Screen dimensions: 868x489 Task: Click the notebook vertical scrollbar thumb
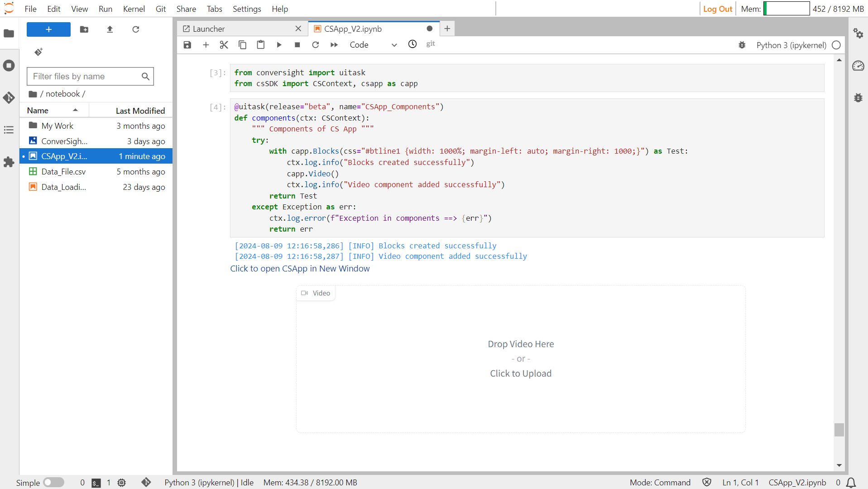tap(839, 430)
